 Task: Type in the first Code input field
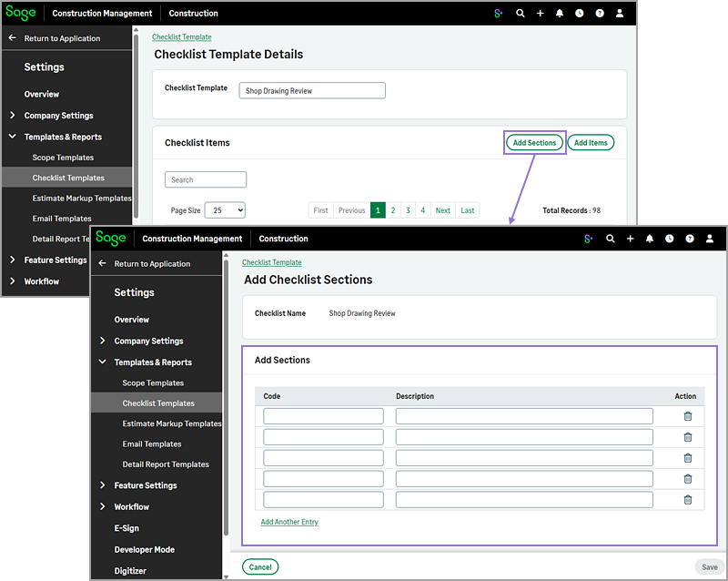click(x=323, y=416)
